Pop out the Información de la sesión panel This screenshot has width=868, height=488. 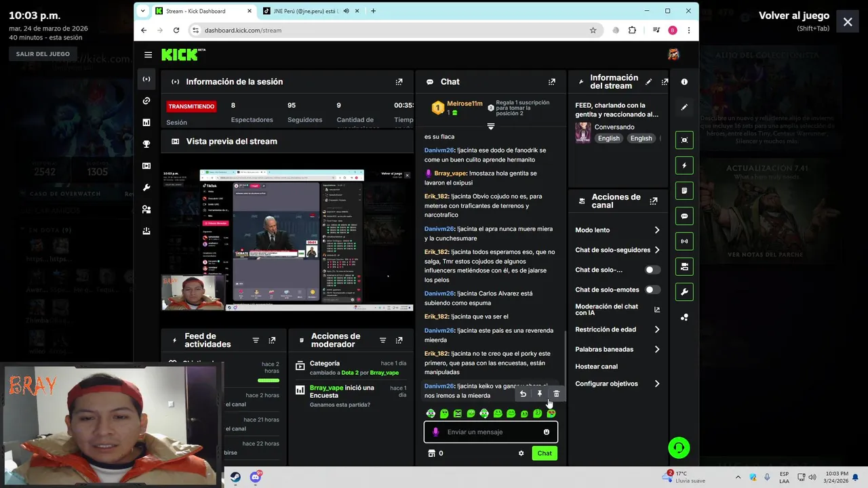(399, 82)
